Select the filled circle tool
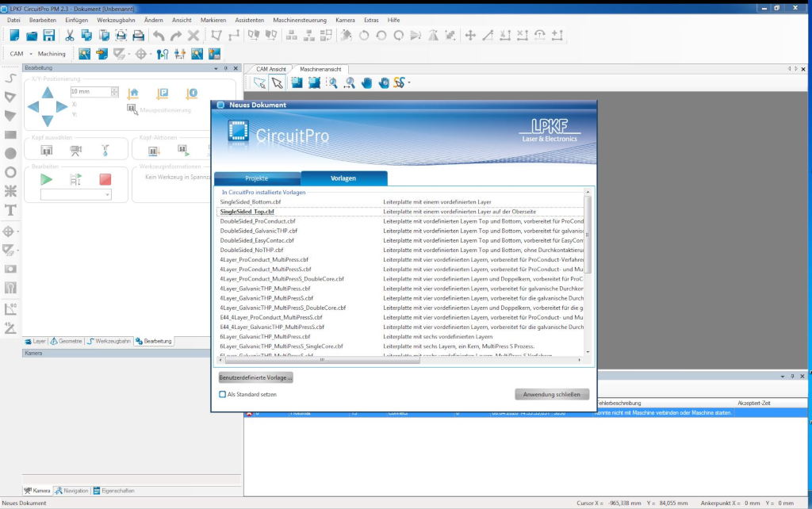 pyautogui.click(x=10, y=153)
